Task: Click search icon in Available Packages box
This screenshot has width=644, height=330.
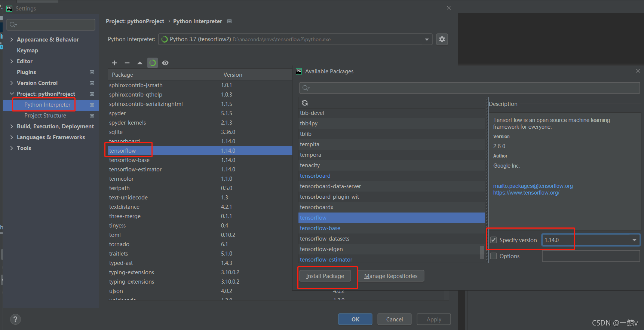Action: point(306,88)
